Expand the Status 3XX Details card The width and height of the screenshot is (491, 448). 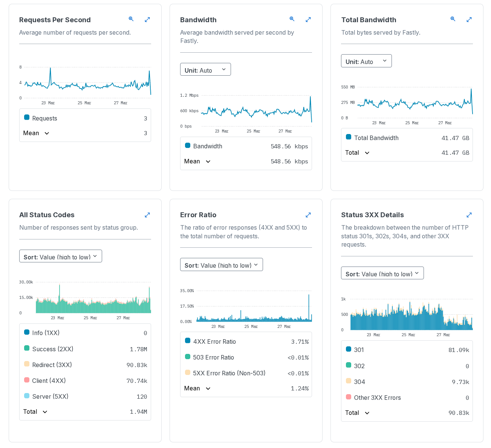click(x=469, y=215)
